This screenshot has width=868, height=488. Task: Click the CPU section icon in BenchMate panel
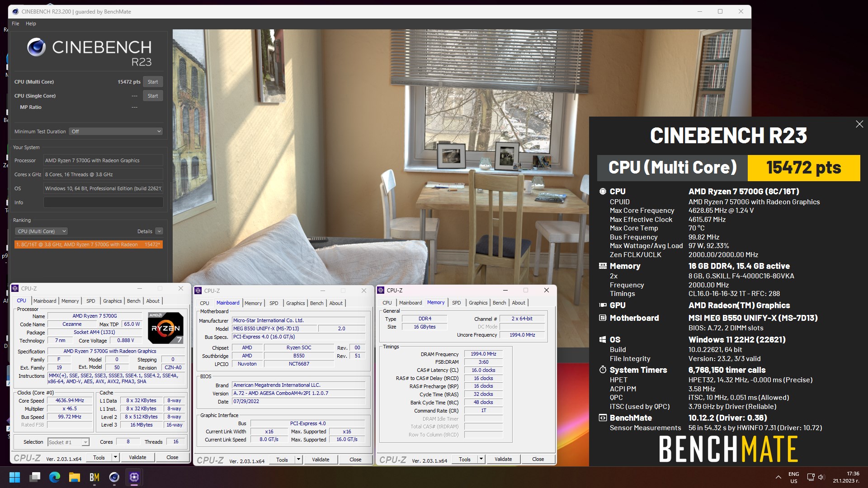coord(603,192)
